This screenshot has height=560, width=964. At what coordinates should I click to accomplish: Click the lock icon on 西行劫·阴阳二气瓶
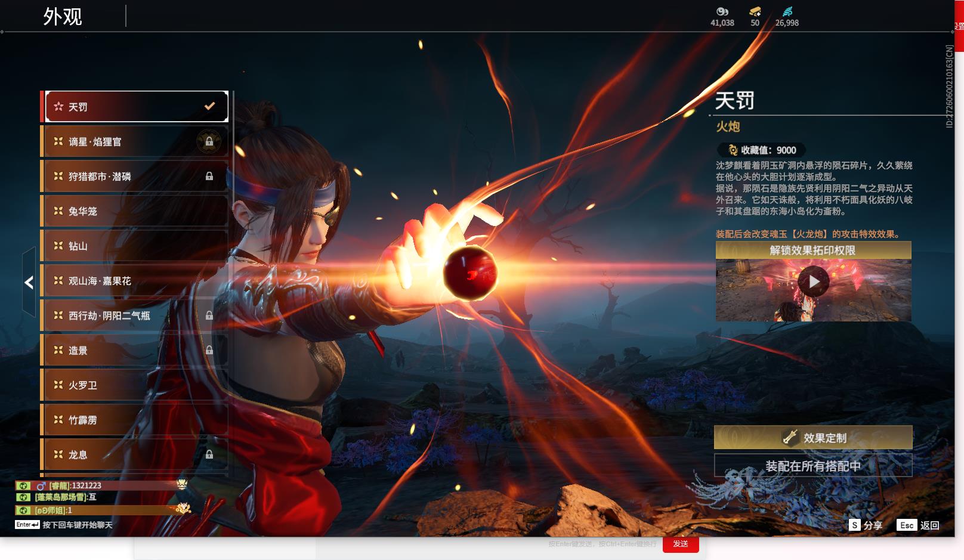click(x=209, y=315)
